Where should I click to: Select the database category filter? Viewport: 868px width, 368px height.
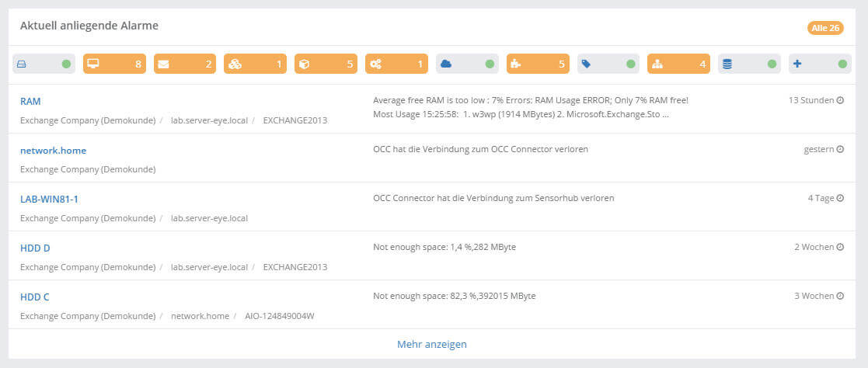(x=749, y=64)
